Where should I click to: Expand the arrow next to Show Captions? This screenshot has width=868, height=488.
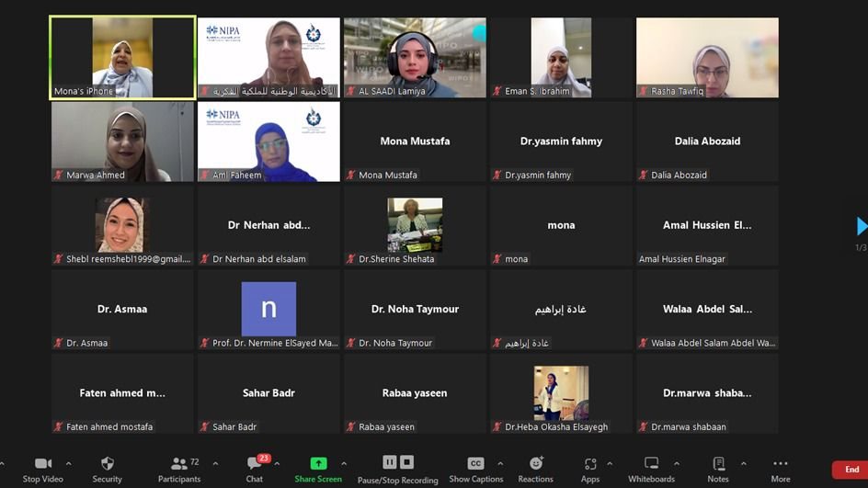pyautogui.click(x=500, y=464)
